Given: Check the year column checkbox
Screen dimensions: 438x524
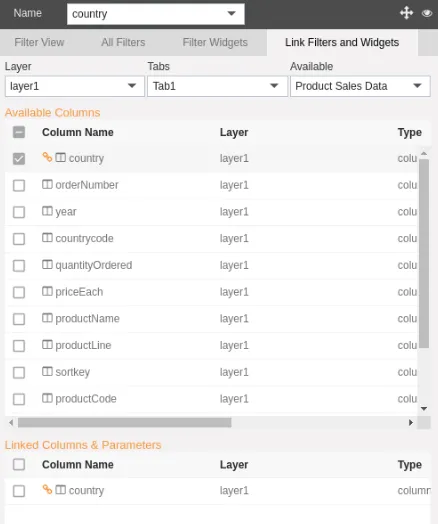Looking at the screenshot, I should [19, 212].
